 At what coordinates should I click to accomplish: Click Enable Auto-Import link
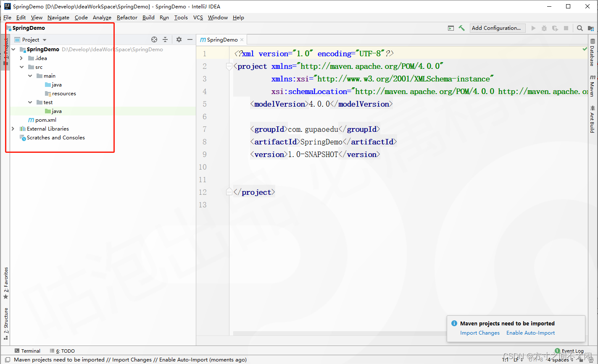(530, 333)
